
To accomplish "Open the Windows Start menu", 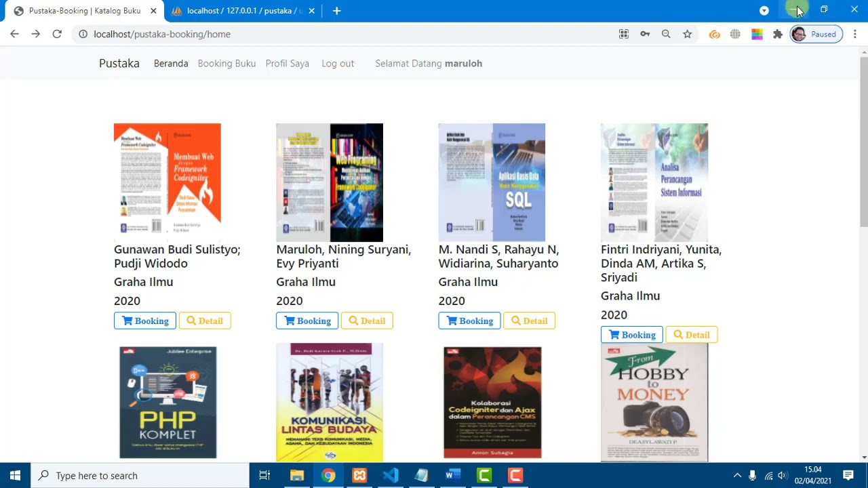I will [16, 475].
